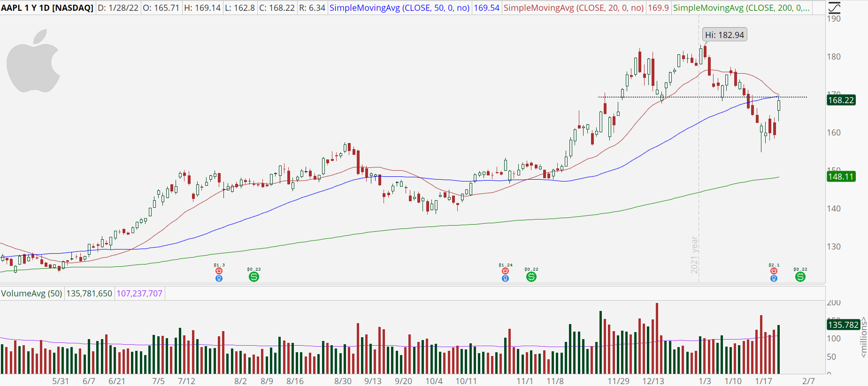The image size is (868, 386).
Task: Open the green SimpleMovingAvg 200 study label
Action: click(x=741, y=8)
